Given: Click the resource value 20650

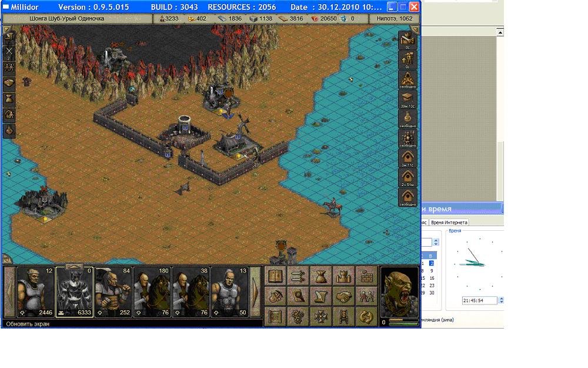Looking at the screenshot, I should (x=328, y=18).
